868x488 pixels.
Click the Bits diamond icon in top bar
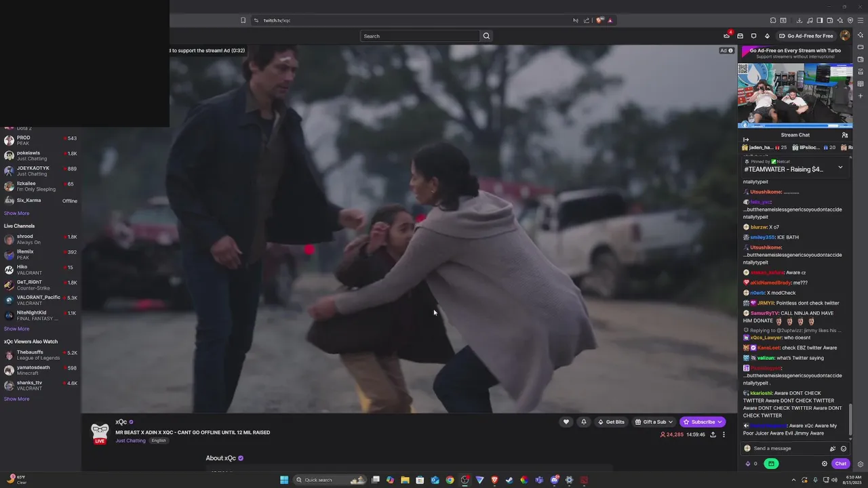click(767, 36)
